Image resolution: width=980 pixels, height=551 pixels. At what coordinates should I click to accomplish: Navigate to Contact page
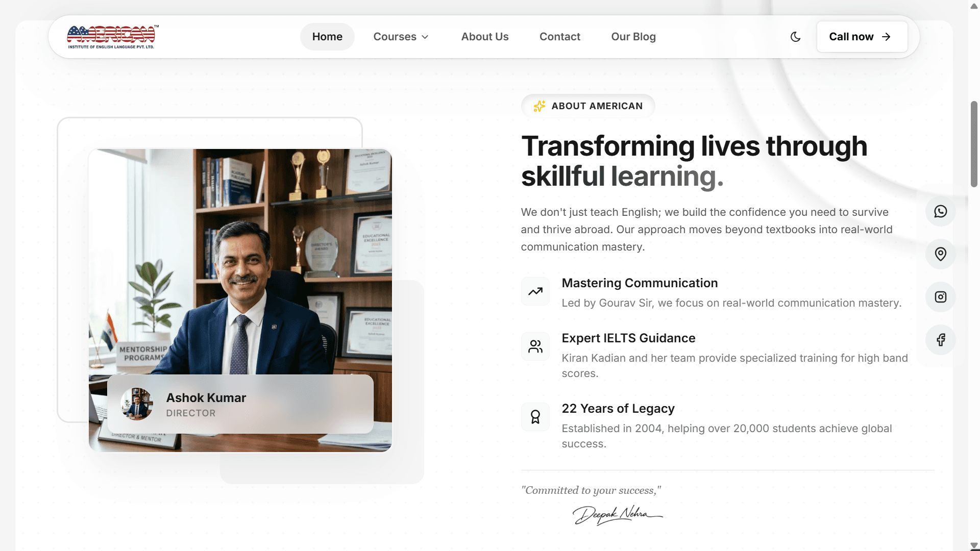point(560,37)
